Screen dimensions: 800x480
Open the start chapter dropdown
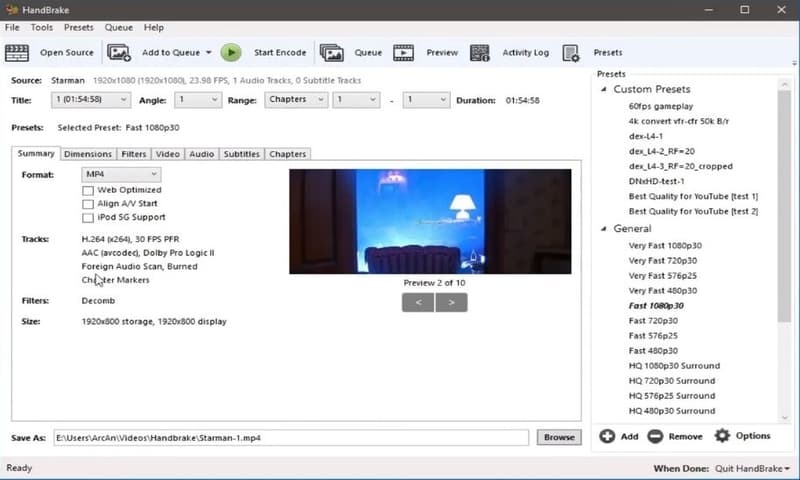[x=356, y=99]
